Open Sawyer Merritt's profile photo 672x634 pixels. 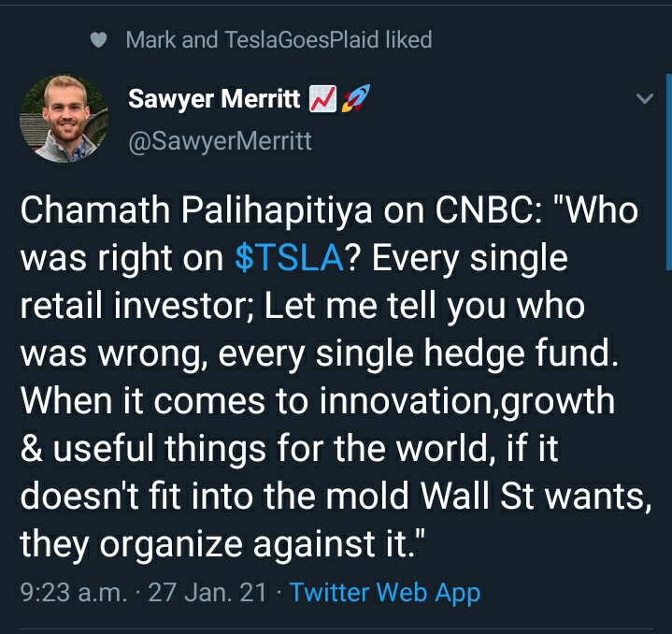click(x=64, y=119)
